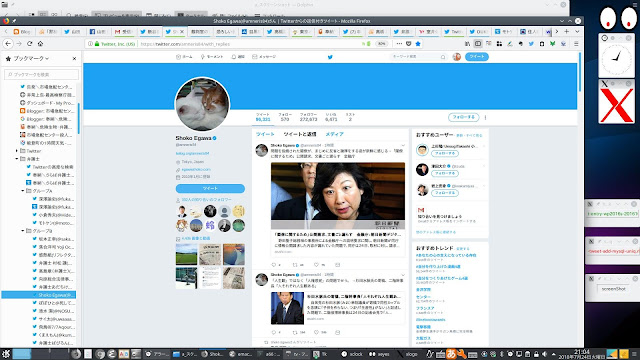The height and width of the screenshot is (360, 640).
Task: Open the Twitter モーメント nav link
Action: pos(211,57)
